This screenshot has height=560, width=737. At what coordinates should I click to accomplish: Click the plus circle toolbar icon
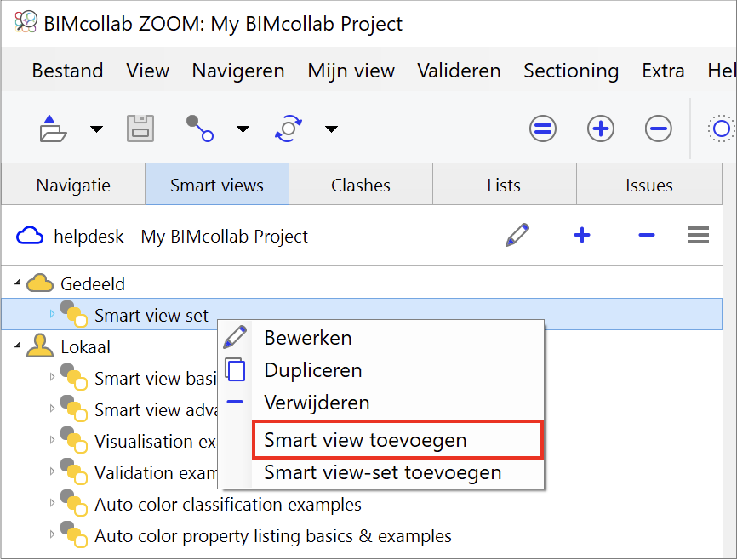[x=601, y=129]
